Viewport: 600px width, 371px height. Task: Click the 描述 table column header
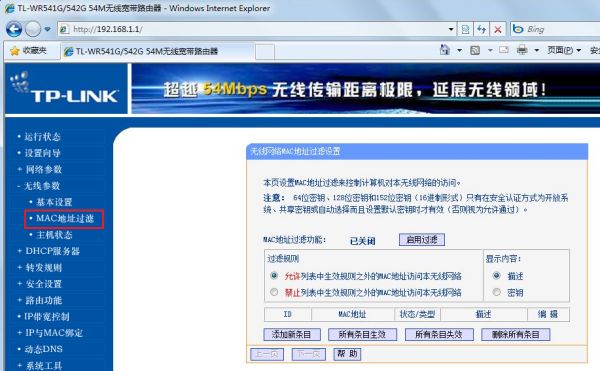pyautogui.click(x=484, y=314)
